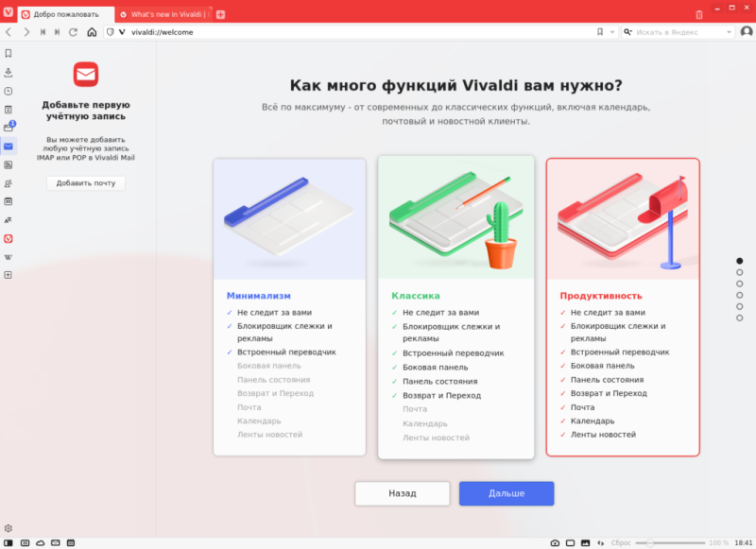Screen dimensions: 756x549
Task: Open the Vivaldi main menu icon
Action: coord(9,11)
